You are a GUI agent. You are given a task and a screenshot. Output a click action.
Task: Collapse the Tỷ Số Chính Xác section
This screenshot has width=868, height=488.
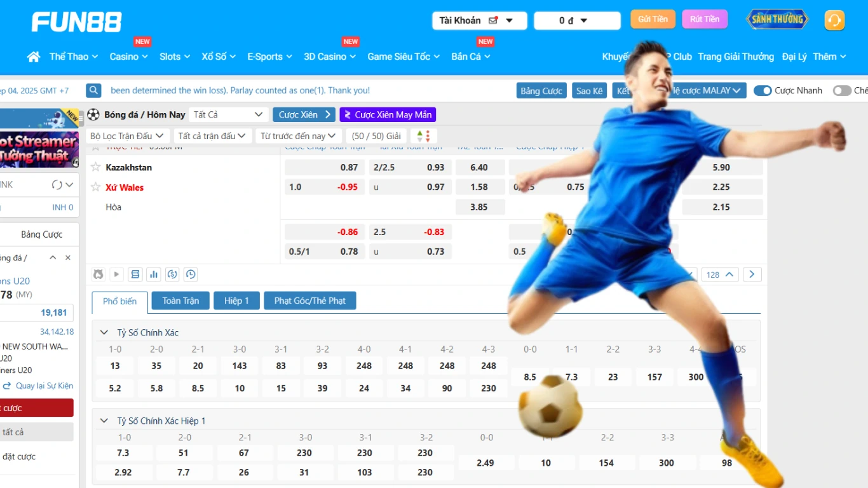click(x=104, y=332)
